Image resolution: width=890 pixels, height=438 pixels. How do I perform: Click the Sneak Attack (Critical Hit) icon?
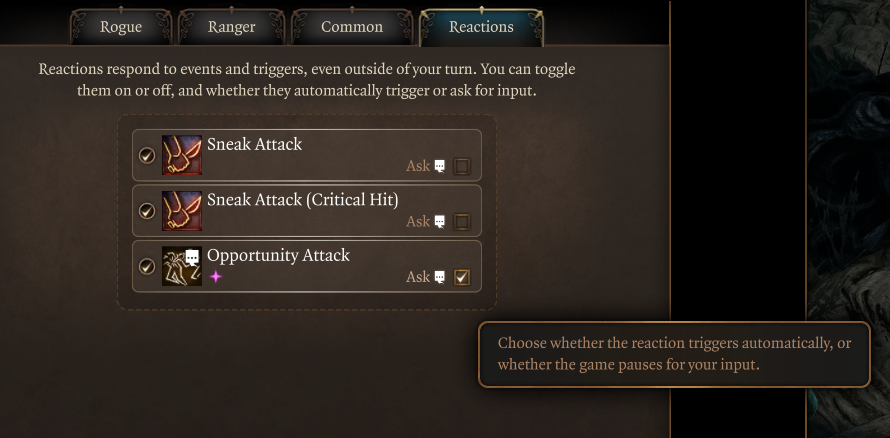pos(182,211)
